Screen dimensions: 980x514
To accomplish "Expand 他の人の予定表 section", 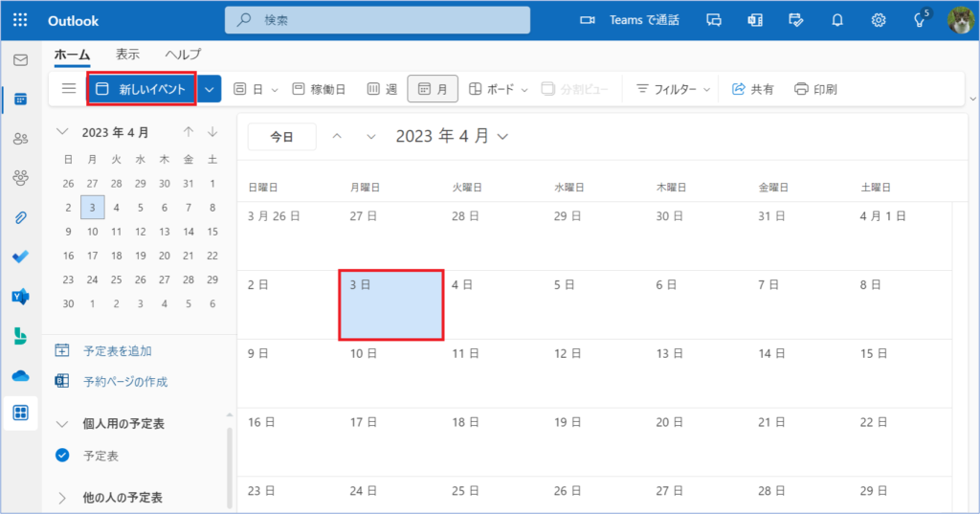I will point(63,498).
